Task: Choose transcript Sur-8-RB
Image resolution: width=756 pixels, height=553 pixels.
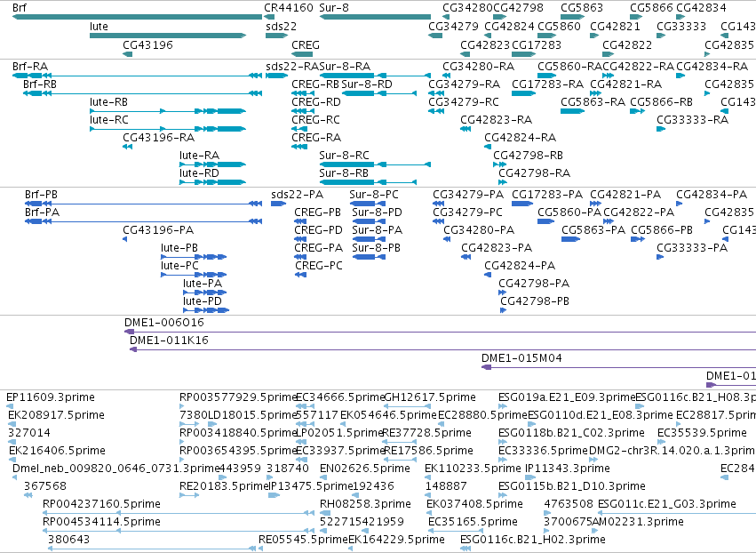Action: point(368,182)
